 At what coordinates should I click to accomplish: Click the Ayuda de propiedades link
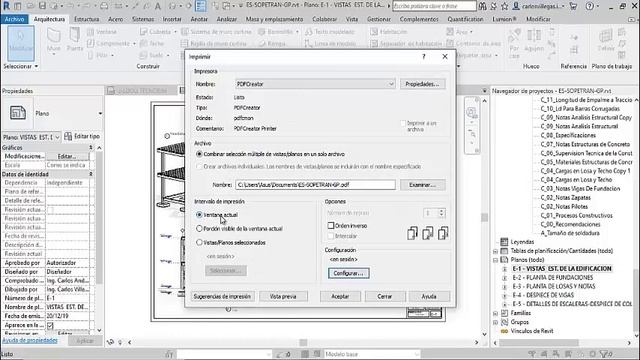[x=30, y=340]
